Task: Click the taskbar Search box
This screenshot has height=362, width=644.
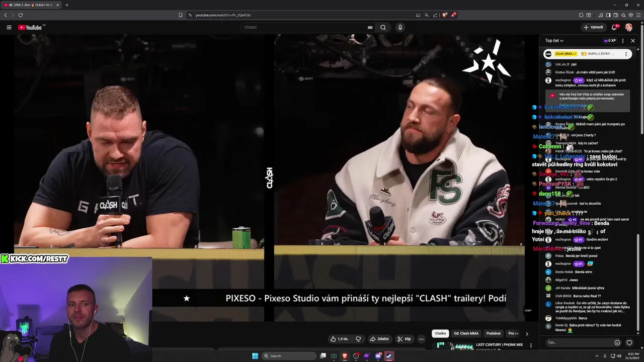Action: pyautogui.click(x=289, y=356)
